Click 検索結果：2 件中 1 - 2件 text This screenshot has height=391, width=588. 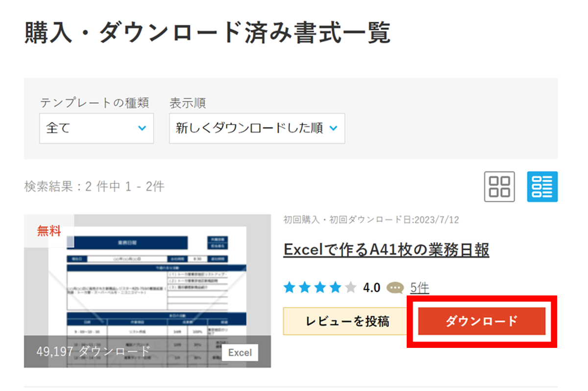point(94,187)
